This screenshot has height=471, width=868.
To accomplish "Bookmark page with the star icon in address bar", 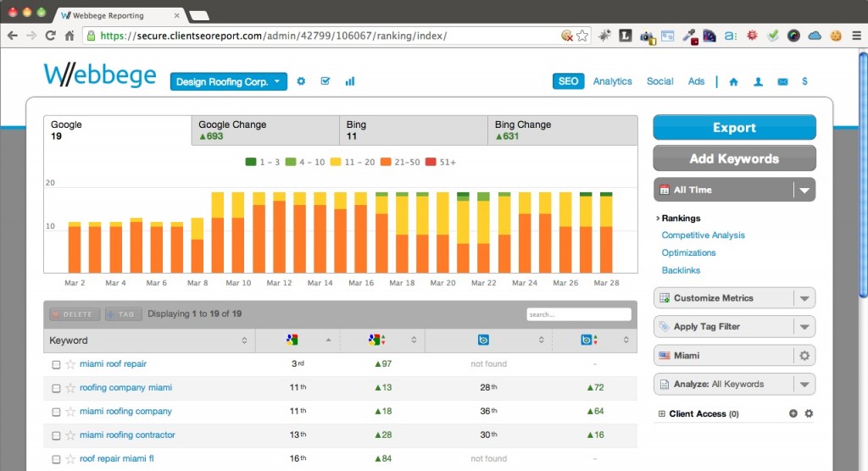I will 582,36.
